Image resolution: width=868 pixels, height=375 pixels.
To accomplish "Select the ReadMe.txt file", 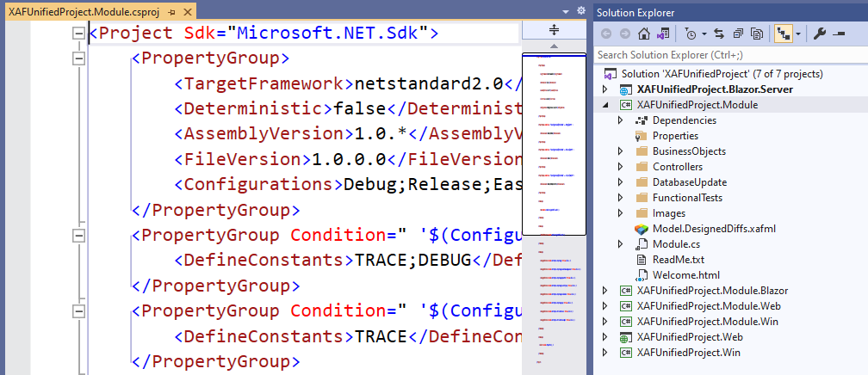I will pos(679,260).
